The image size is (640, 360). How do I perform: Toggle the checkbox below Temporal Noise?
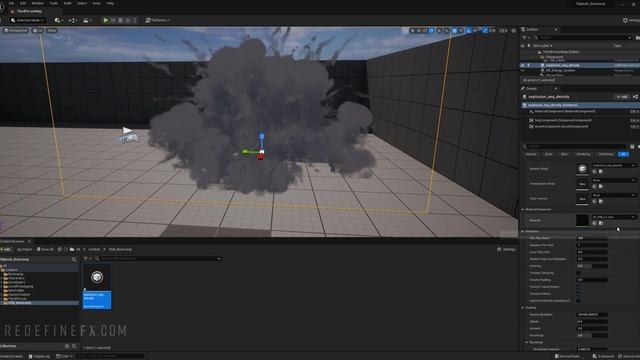pyautogui.click(x=578, y=301)
